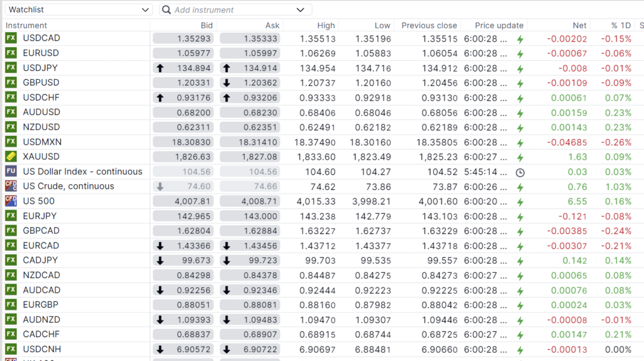This screenshot has height=361, width=644.
Task: Sort by the Bid column header
Action: [206, 26]
